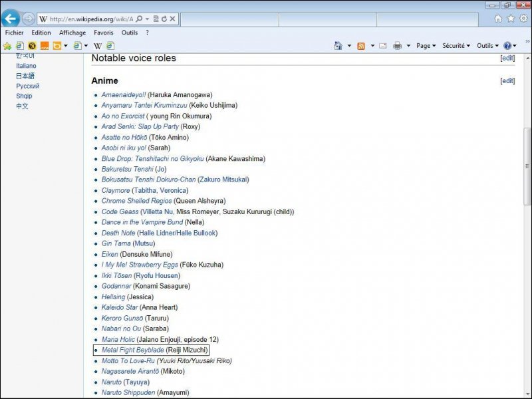Open the Metal Fight Beyblade link
This screenshot has width=532, height=399.
coord(132,350)
